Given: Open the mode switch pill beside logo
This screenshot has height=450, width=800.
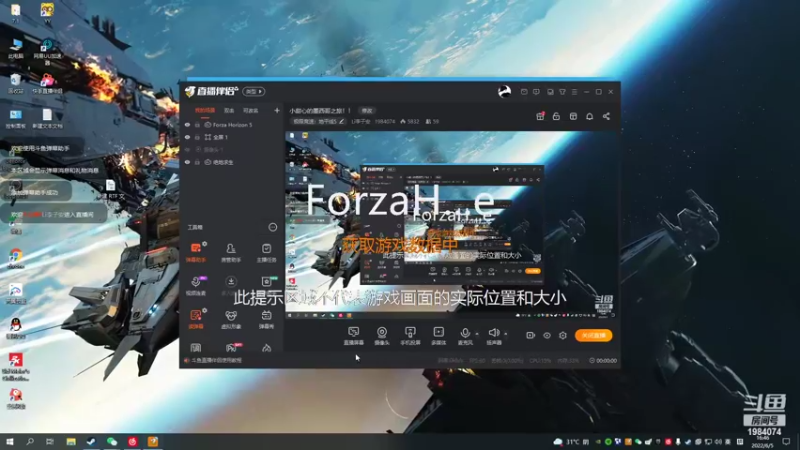Looking at the screenshot, I should pos(254,91).
